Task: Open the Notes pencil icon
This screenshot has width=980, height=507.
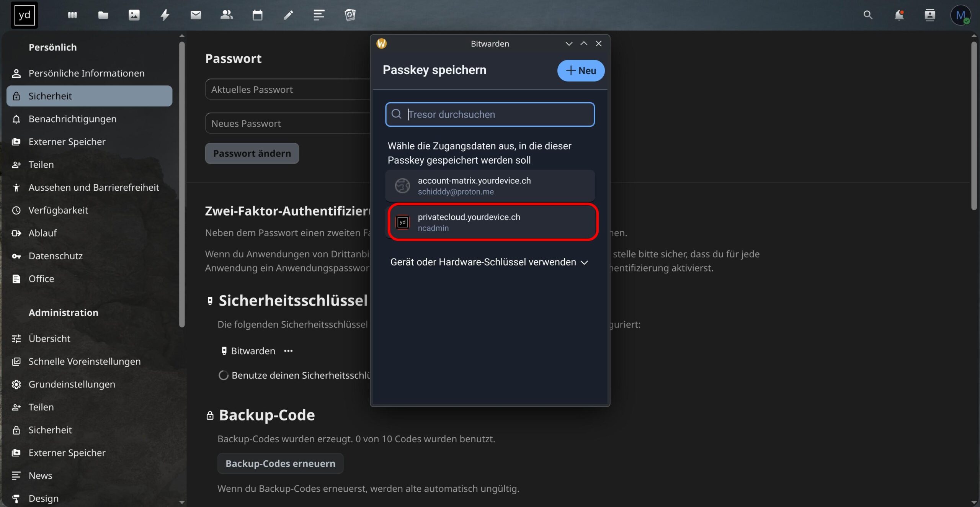Action: pyautogui.click(x=288, y=15)
